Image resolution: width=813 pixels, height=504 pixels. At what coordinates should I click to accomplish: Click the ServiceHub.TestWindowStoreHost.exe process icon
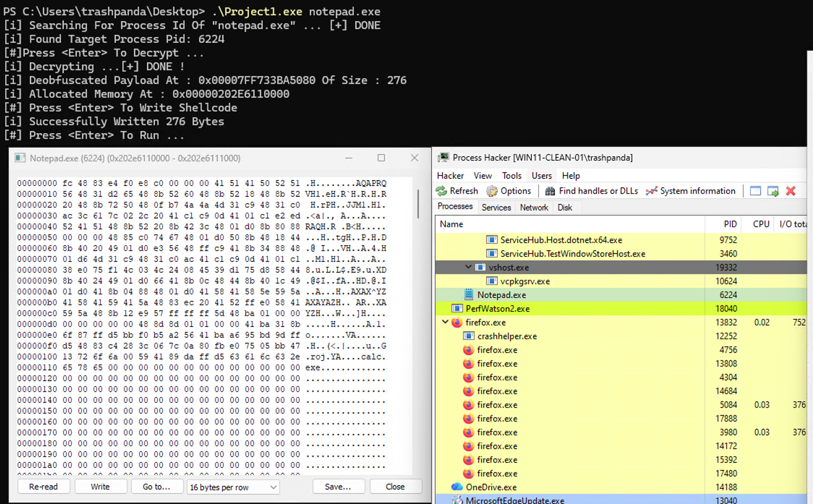(491, 253)
